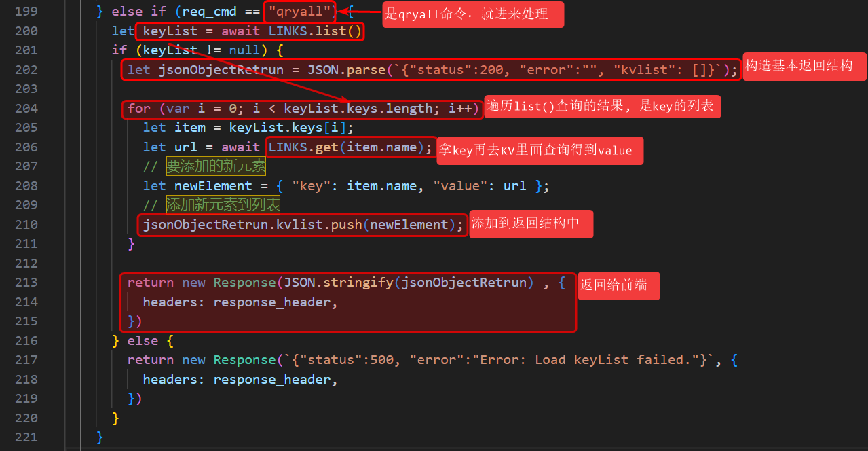The width and height of the screenshot is (868, 451).
Task: Click the "构造基本返回结构" annotation label
Action: (x=798, y=67)
